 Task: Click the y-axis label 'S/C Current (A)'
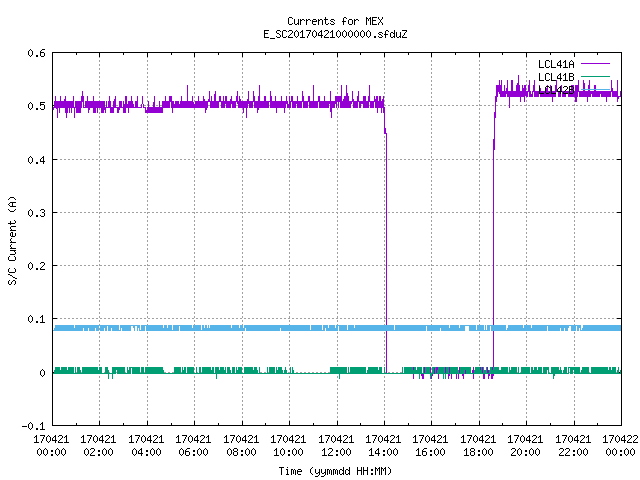click(x=12, y=240)
